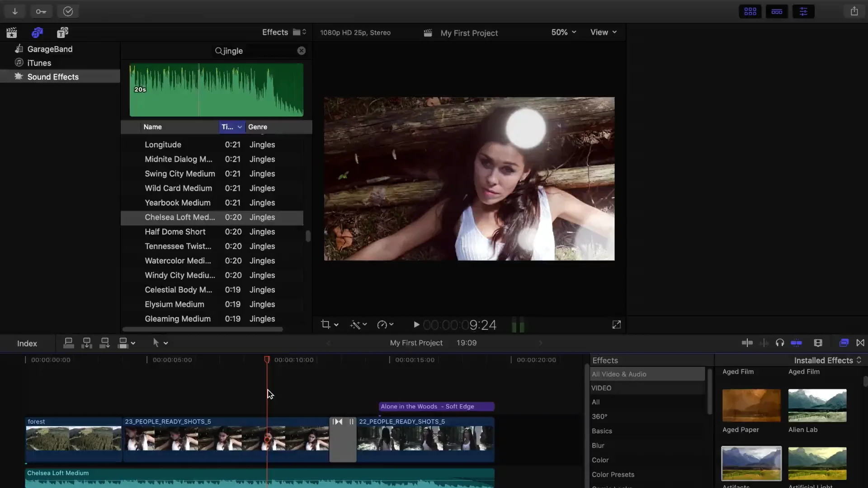Open the Photos and Audio sidebar icon

pos(37,33)
